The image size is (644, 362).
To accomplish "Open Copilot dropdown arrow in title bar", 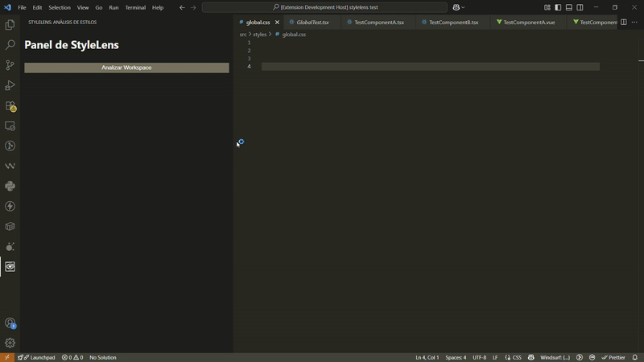I will (x=464, y=7).
